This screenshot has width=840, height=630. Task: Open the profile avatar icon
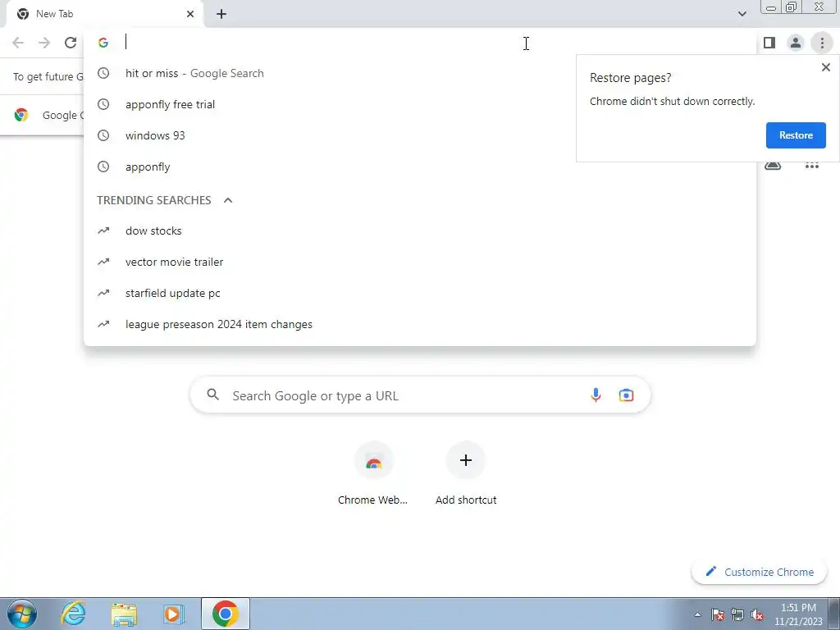coord(796,43)
